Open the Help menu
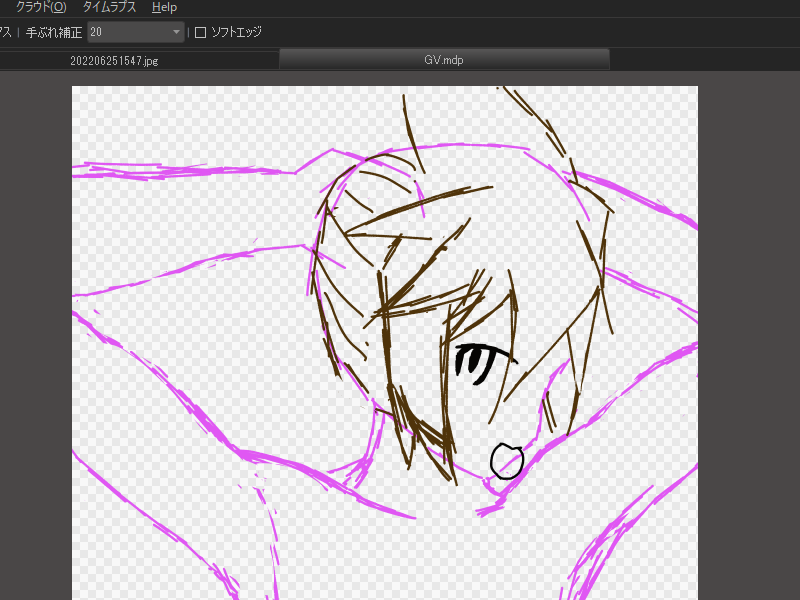 [x=164, y=7]
